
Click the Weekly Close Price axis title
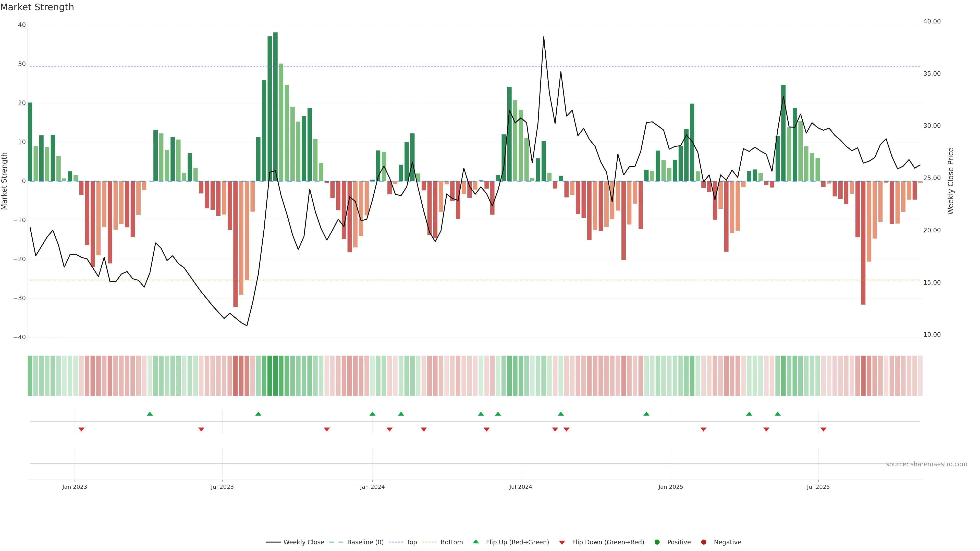[951, 181]
